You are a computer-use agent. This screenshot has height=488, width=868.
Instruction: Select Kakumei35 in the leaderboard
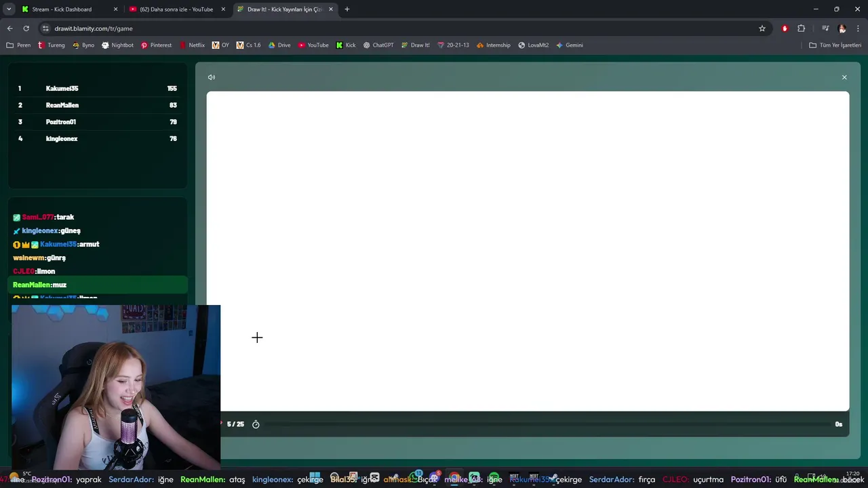(98, 89)
